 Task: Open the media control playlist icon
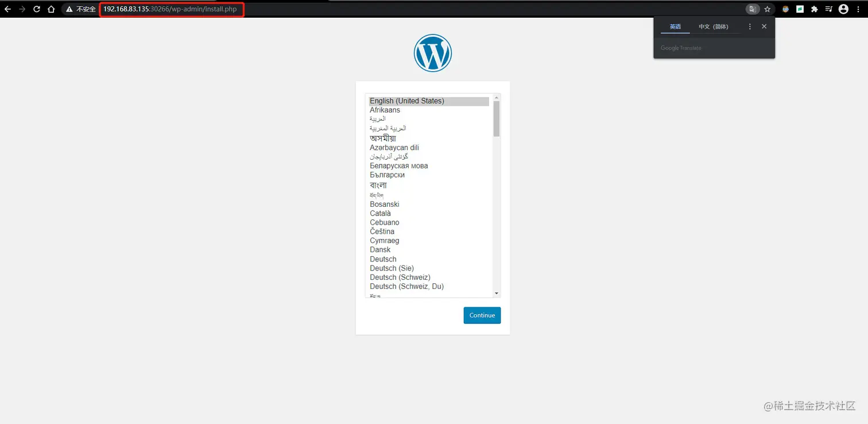[x=828, y=9]
